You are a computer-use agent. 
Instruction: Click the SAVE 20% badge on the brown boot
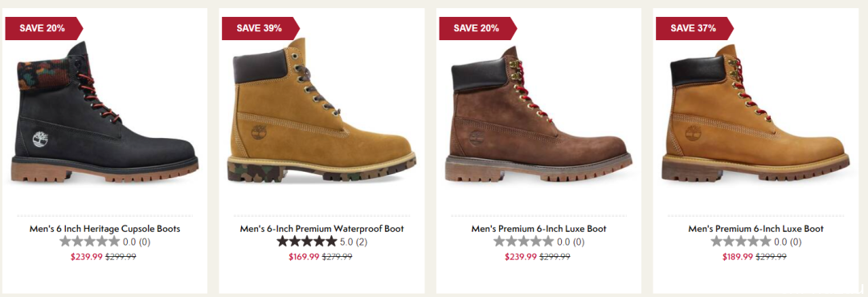click(x=477, y=28)
